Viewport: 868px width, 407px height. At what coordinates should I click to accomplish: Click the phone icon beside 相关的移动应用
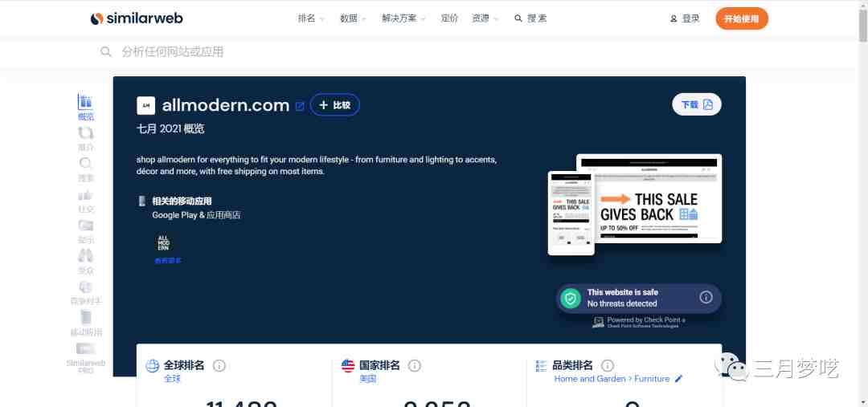[142, 201]
